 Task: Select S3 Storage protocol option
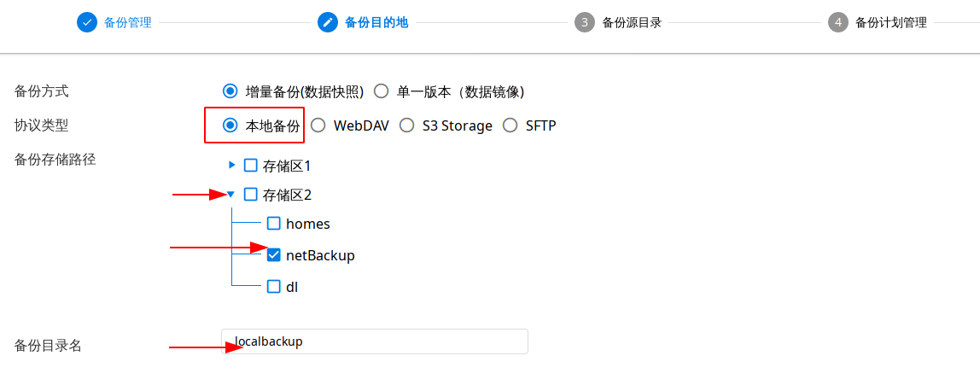coord(407,125)
